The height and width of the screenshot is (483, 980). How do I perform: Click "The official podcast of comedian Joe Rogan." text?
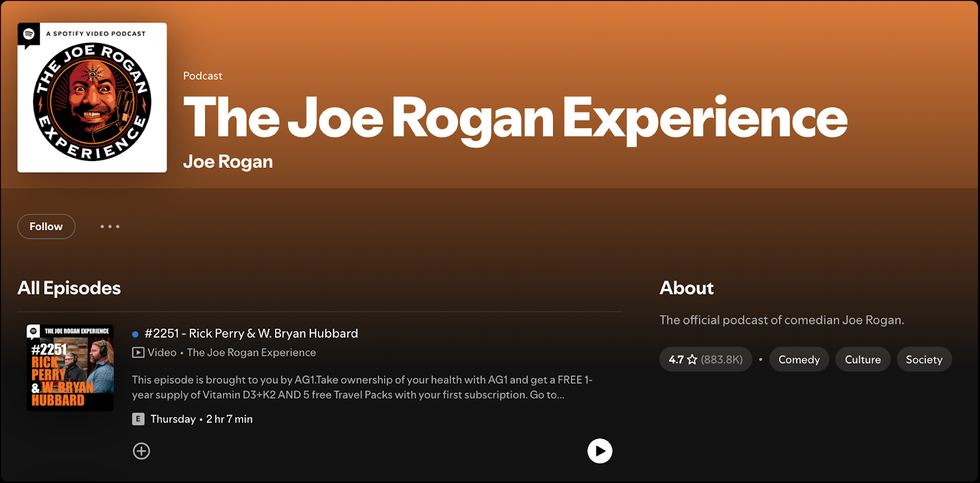[x=782, y=320]
